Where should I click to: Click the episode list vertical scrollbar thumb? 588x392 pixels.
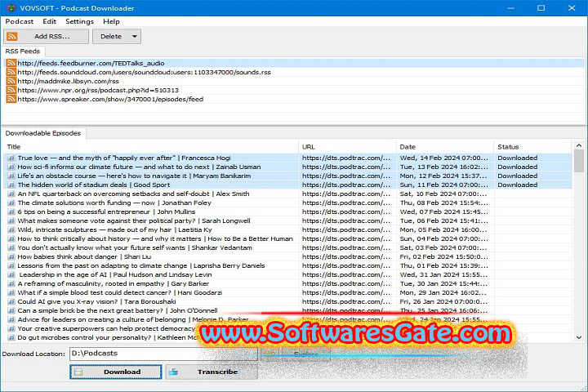[579, 162]
